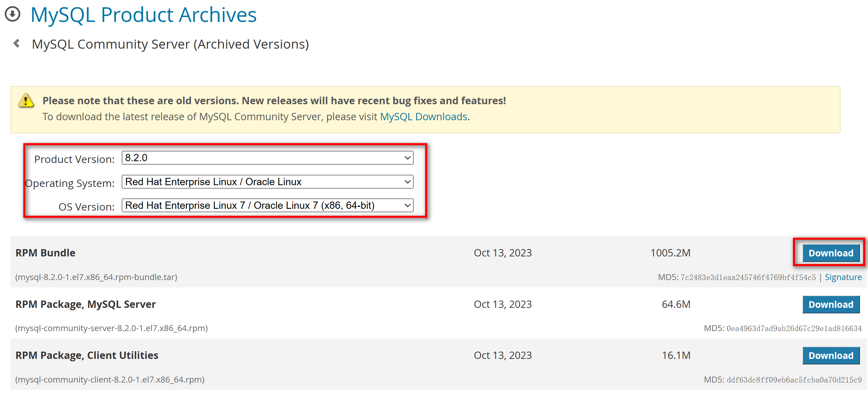Click the filename mysql-8.2.0-1.el7.x86_64.rpm-bundle.tar
This screenshot has height=394, width=868.
coord(96,277)
